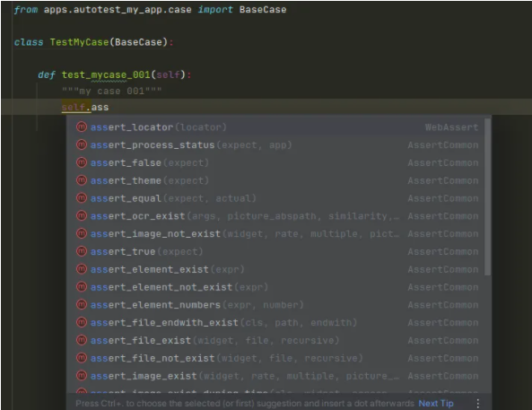Click the method icon beside assert_file_exist

(x=82, y=340)
